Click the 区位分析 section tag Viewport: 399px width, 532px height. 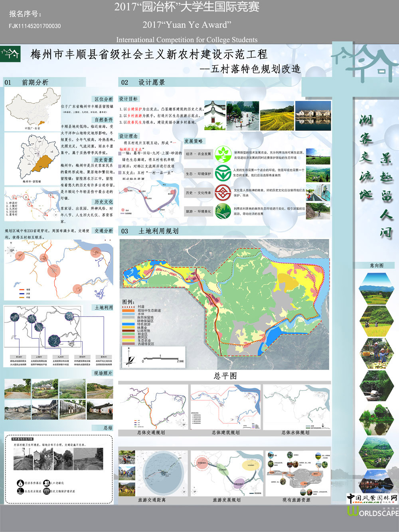[x=103, y=99]
